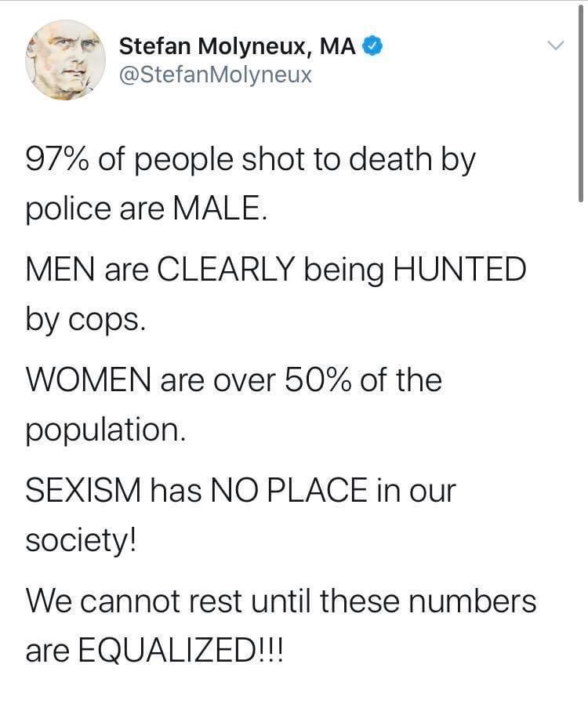Screen dimensions: 588x704
Task: Click 'We cannot rest until these numbers'
Action: coord(282,601)
